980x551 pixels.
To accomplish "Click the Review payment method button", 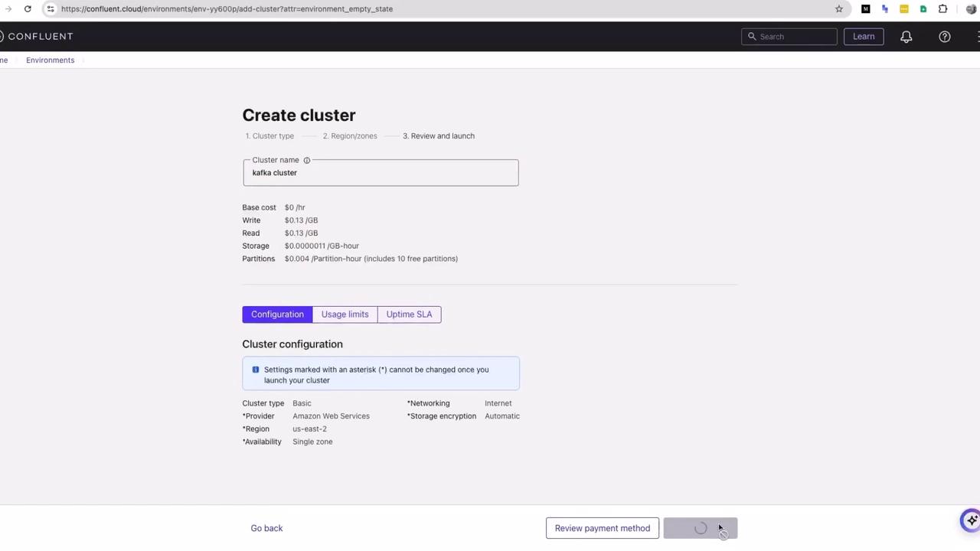I will click(603, 528).
